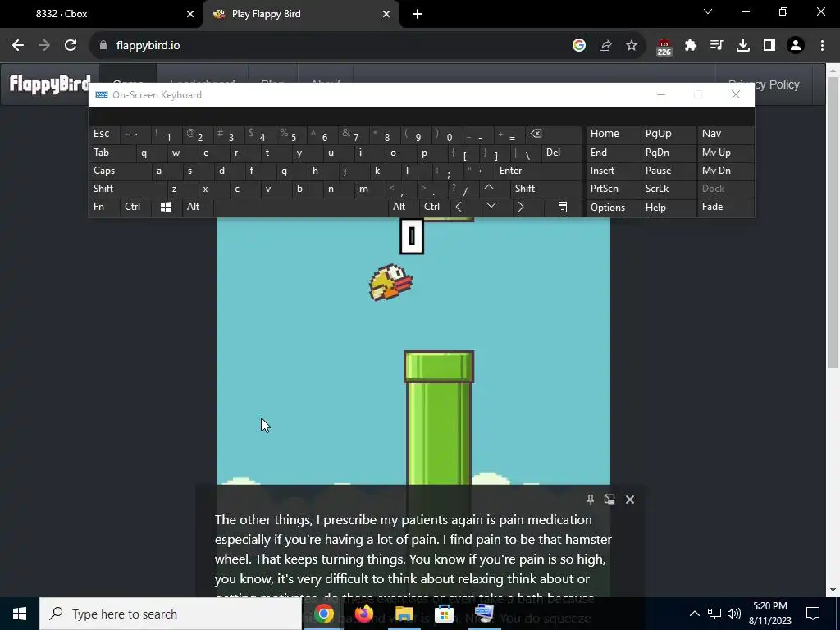Pop out the live caption overlay
Viewport: 840px width, 630px height.
[609, 500]
